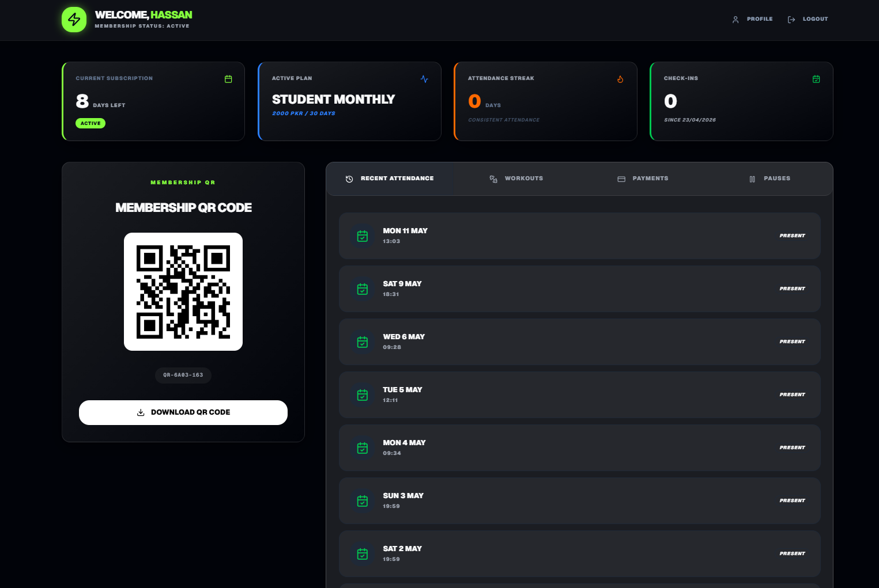This screenshot has width=879, height=588.
Task: Open the Payments tab
Action: (x=643, y=179)
